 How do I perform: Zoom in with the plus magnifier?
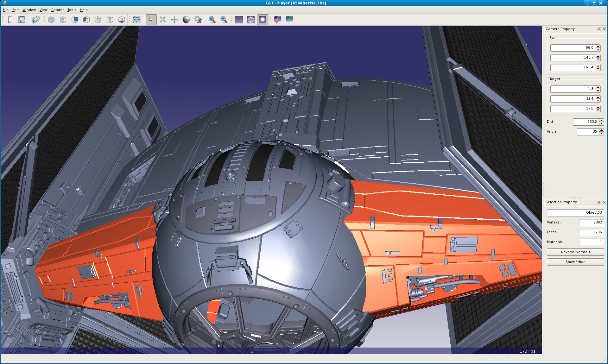tap(212, 20)
